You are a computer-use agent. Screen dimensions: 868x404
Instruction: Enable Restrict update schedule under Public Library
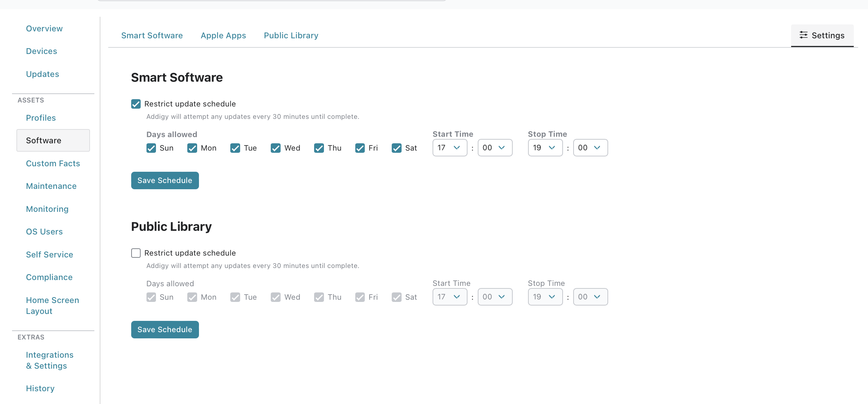coord(136,253)
